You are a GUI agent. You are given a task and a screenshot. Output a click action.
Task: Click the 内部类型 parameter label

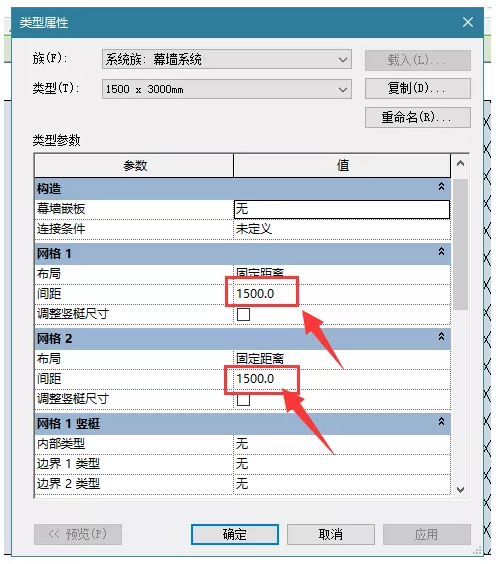pos(61,444)
